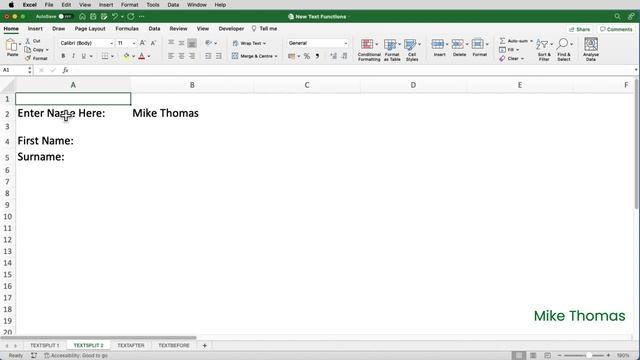Search the workbook with the magnifier icon
Screen dimensions: 640x360
(617, 16)
